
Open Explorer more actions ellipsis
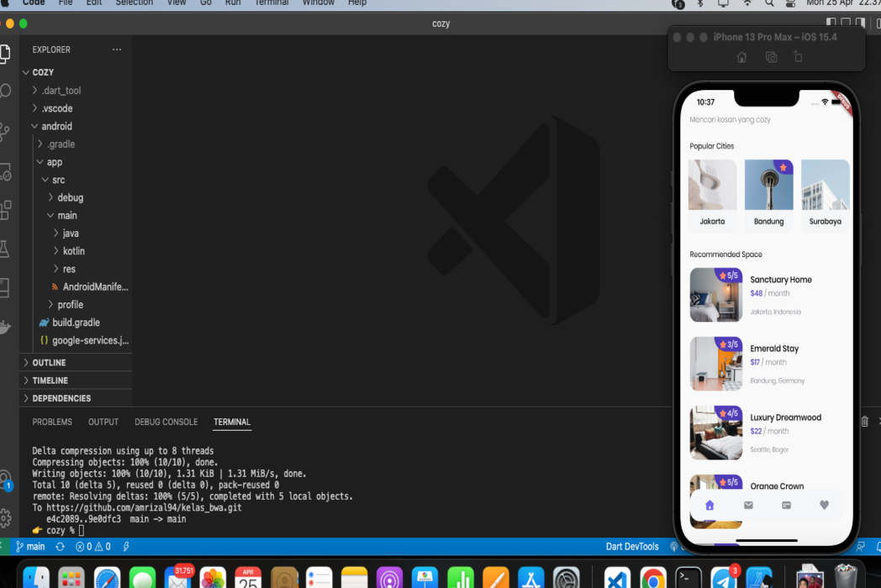tap(116, 50)
